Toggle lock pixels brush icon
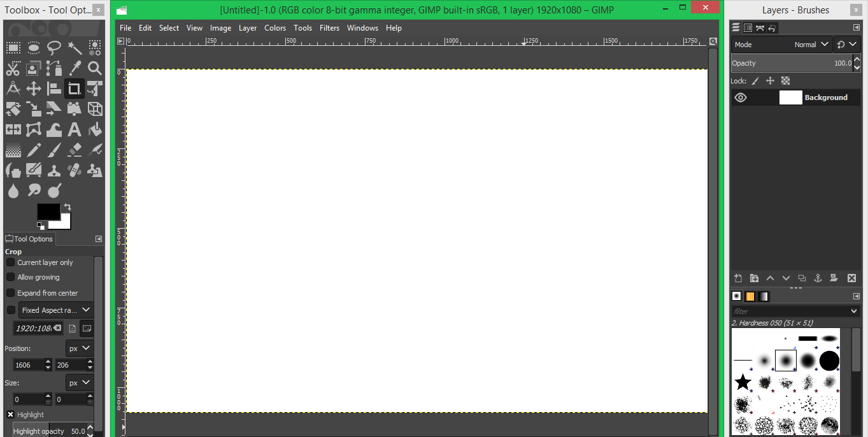This screenshot has width=868, height=437. coord(755,81)
